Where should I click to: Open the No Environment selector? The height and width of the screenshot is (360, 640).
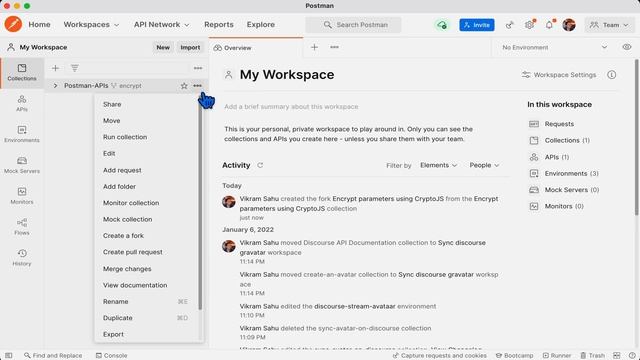point(554,47)
